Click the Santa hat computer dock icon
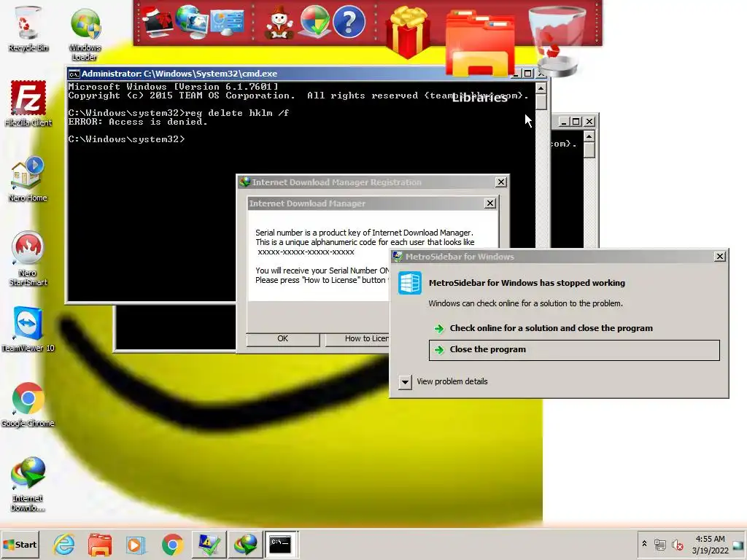Viewport: 747px width, 560px height. 158,21
